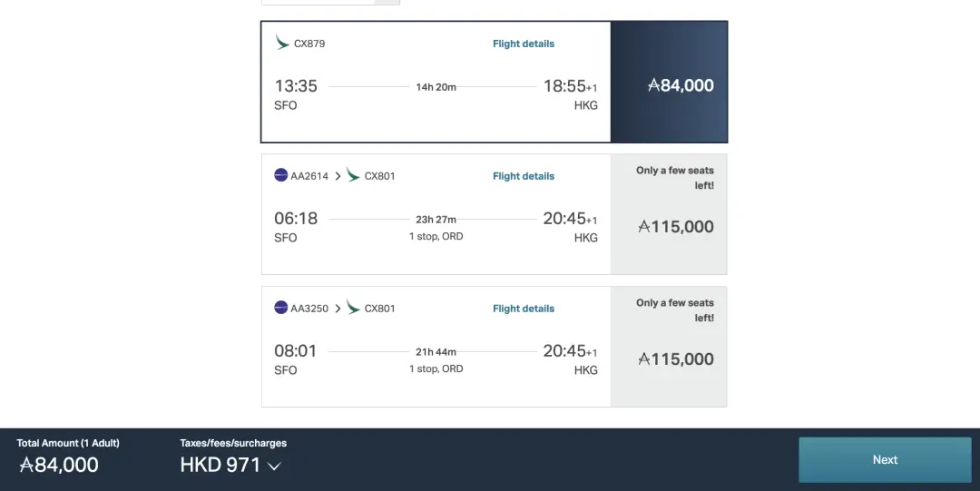Click American Airlines logo beside AA3250

click(281, 308)
